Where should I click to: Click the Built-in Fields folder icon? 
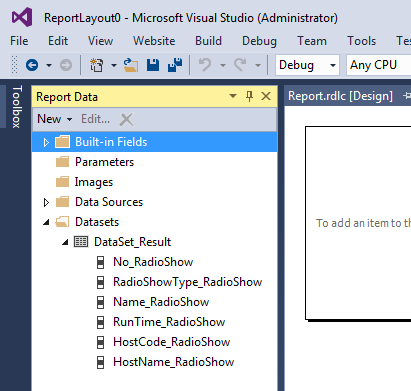click(62, 142)
